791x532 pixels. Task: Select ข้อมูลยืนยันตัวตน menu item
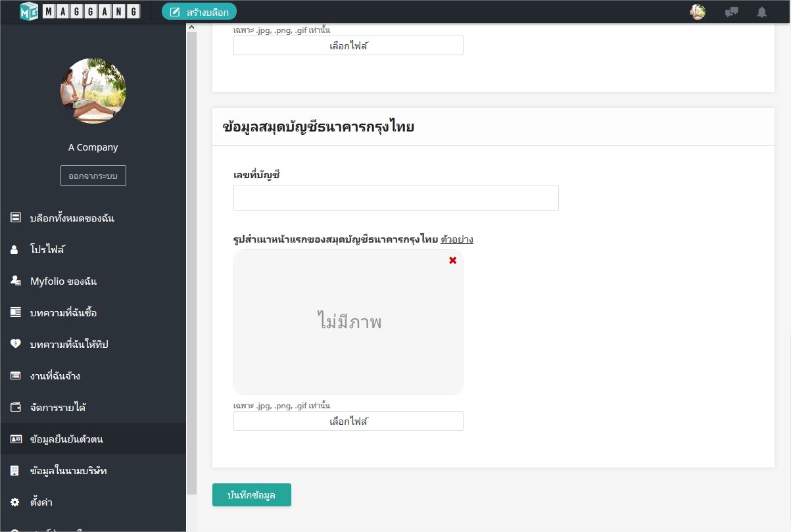pyautogui.click(x=93, y=439)
